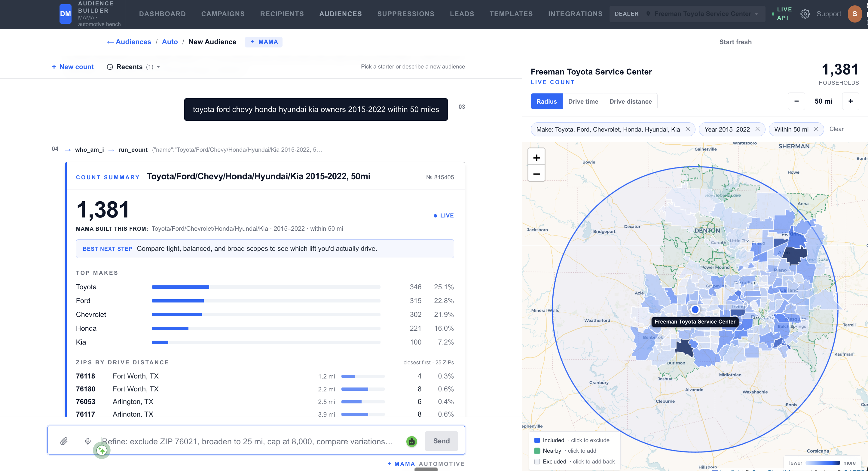Click the paperclip attach icon
868x471 pixels.
64,441
